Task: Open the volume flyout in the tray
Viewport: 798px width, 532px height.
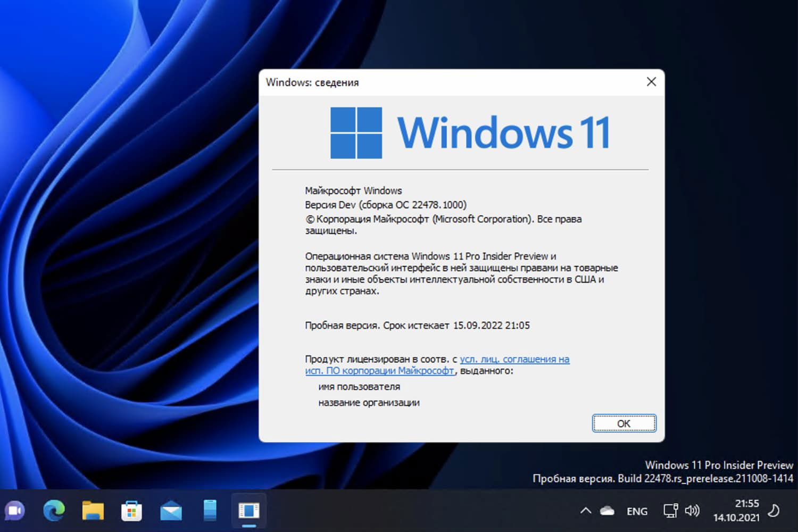Action: pyautogui.click(x=693, y=510)
